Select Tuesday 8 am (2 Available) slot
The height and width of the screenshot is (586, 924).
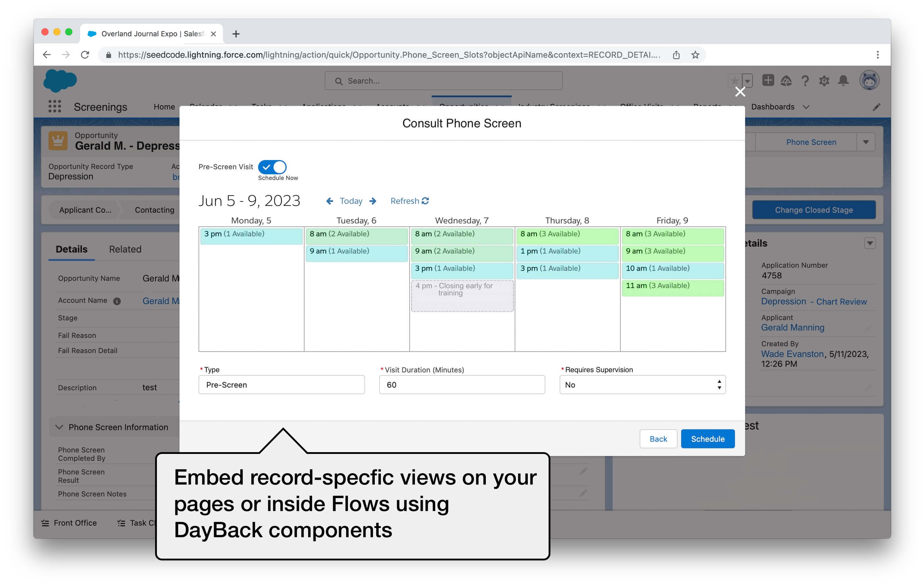pyautogui.click(x=357, y=236)
